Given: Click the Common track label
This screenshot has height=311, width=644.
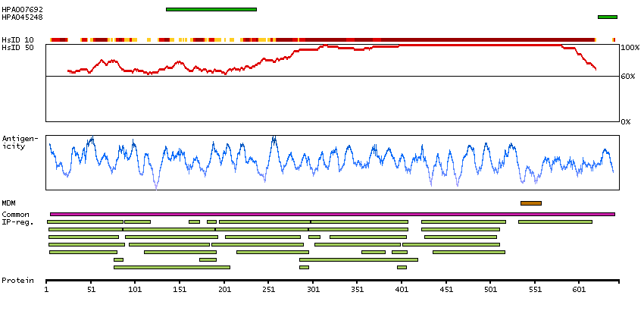Looking at the screenshot, I should (x=15, y=215).
